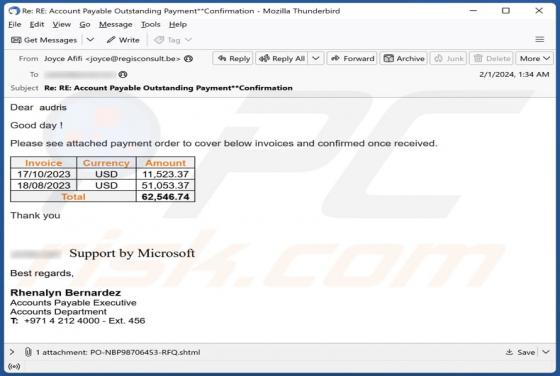Open the More actions dropdown
Screen dimensions: 560x376
[x=535, y=58]
